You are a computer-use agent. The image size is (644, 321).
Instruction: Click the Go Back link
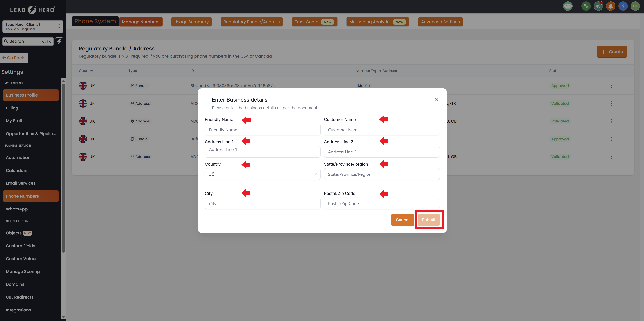pyautogui.click(x=14, y=58)
